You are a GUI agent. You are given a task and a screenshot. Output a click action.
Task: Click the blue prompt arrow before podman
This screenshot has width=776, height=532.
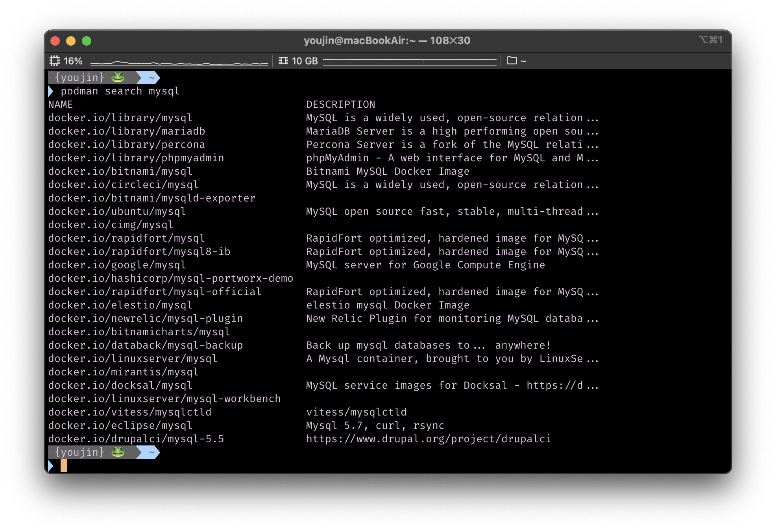point(51,91)
